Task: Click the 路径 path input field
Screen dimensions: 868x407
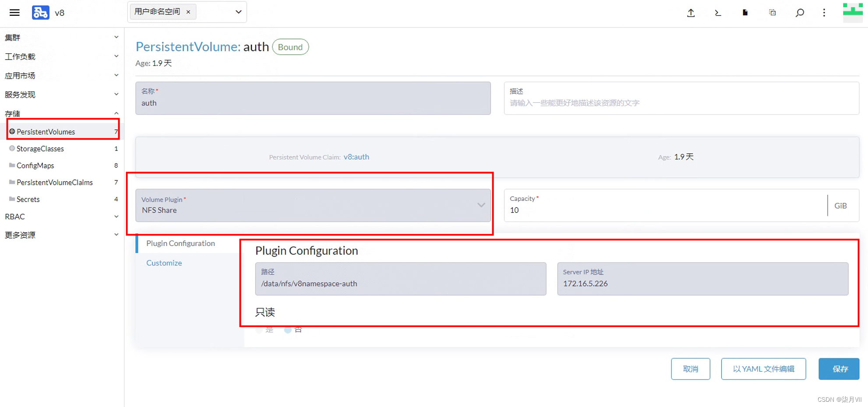Action: point(401,279)
